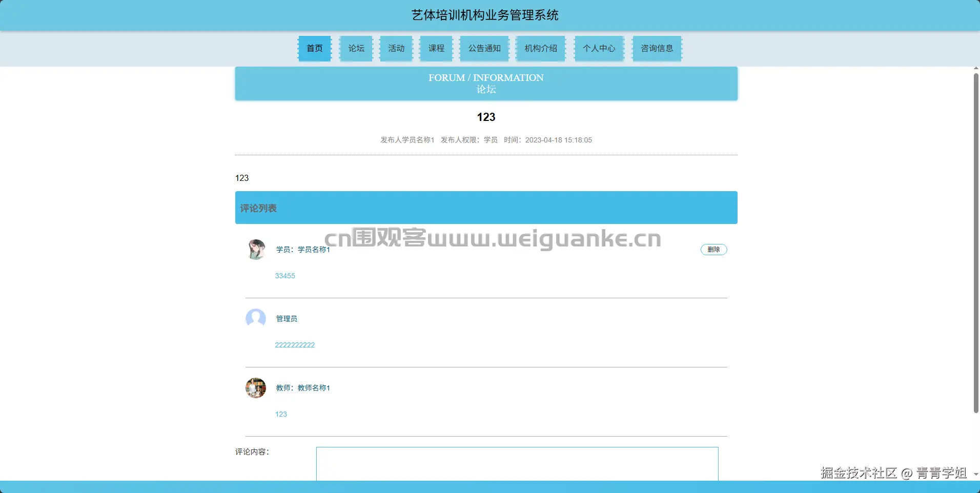Click the avatar of 教师名称1
The image size is (980, 493).
(x=256, y=388)
